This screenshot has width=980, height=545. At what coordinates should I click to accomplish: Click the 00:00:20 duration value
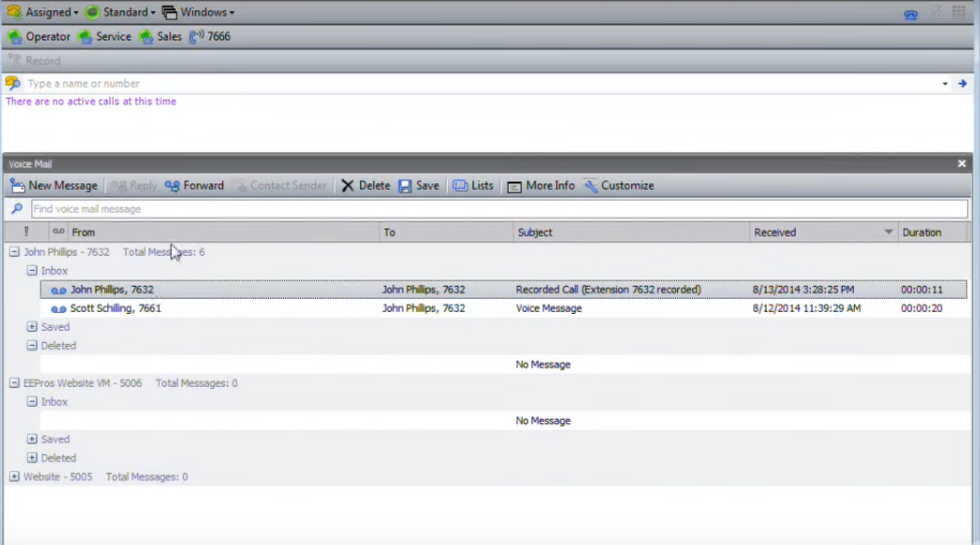pos(922,308)
